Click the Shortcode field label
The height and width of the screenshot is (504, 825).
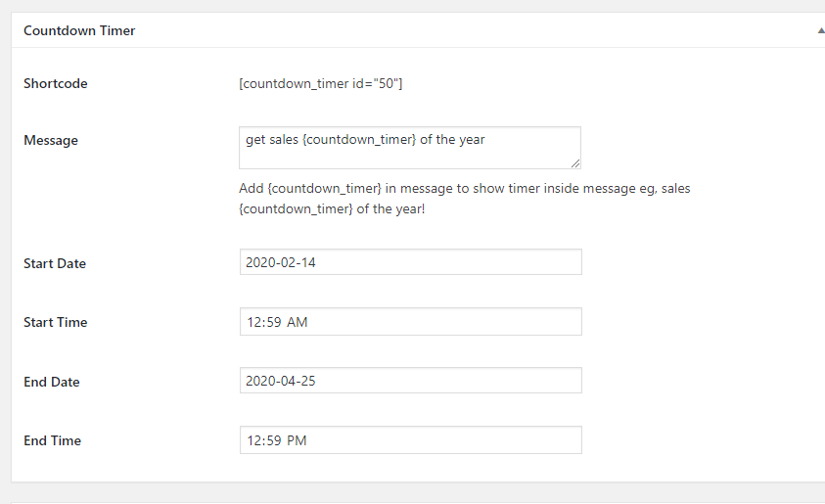[x=55, y=84]
